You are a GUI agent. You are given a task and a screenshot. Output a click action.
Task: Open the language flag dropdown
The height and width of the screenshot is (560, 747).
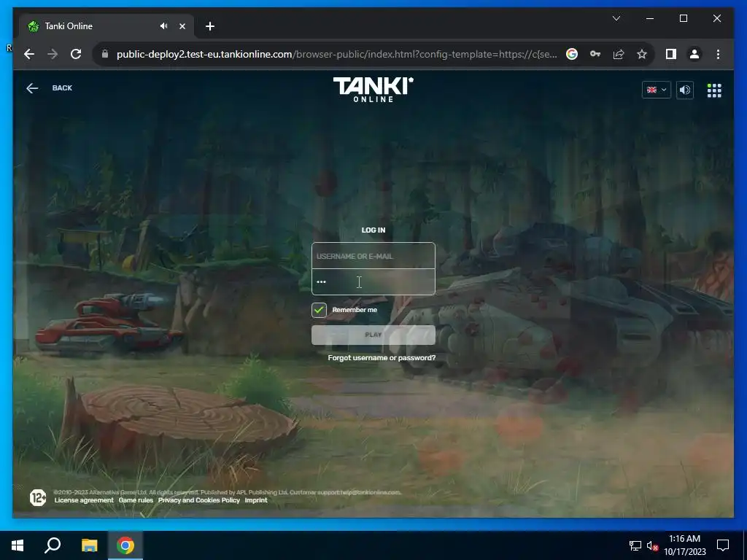pyautogui.click(x=656, y=90)
